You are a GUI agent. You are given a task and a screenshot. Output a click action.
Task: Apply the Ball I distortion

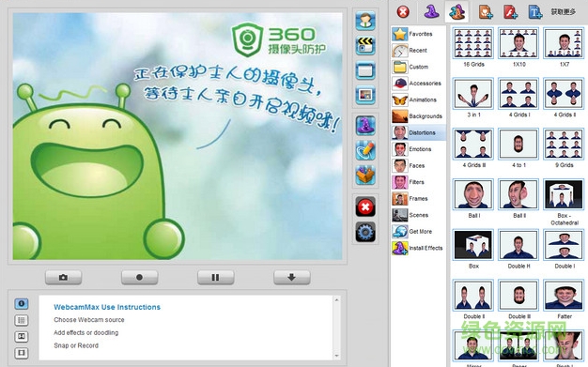point(473,194)
